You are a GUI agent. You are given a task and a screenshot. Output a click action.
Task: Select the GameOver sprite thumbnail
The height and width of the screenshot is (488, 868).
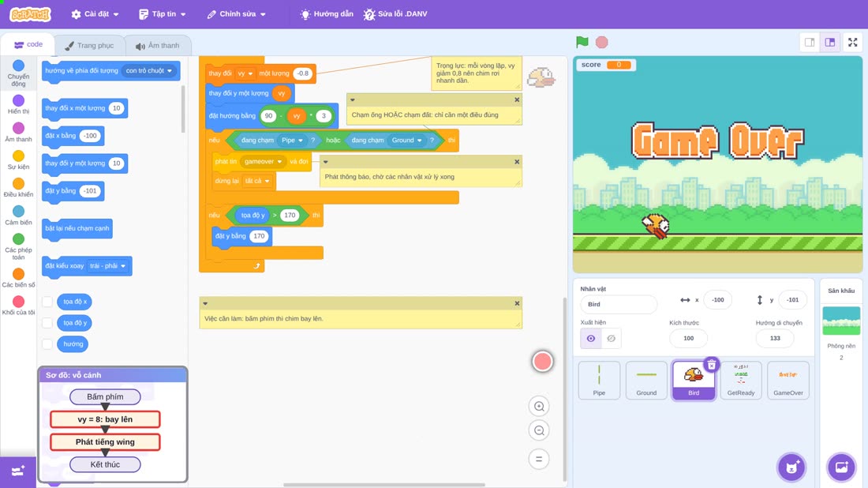pyautogui.click(x=788, y=380)
